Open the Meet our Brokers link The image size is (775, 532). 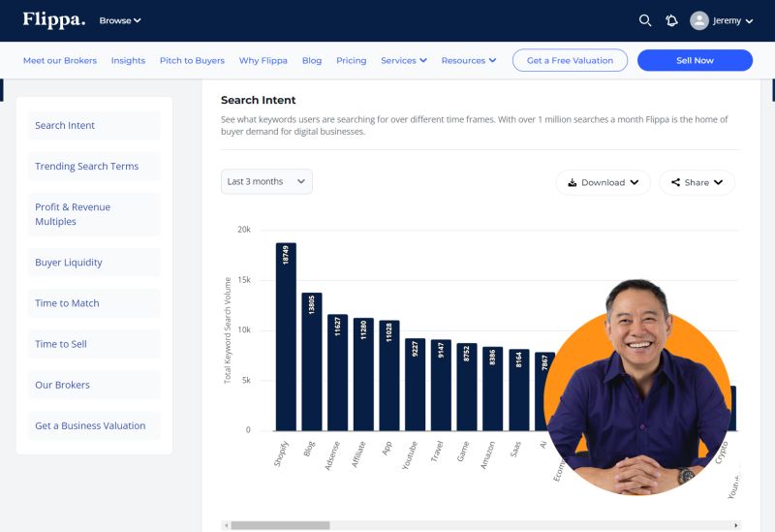[x=60, y=60]
